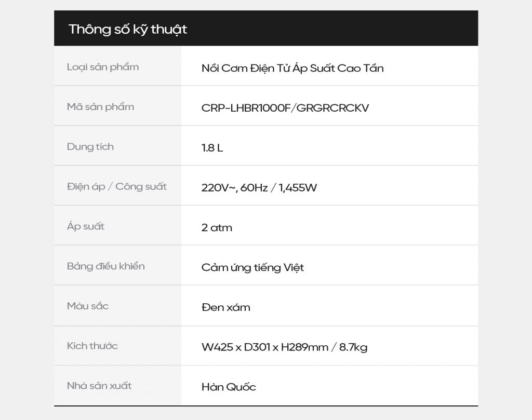This screenshot has height=420, width=532.
Task: Select the 'Điện áp / Công suất' label
Action: tap(117, 186)
